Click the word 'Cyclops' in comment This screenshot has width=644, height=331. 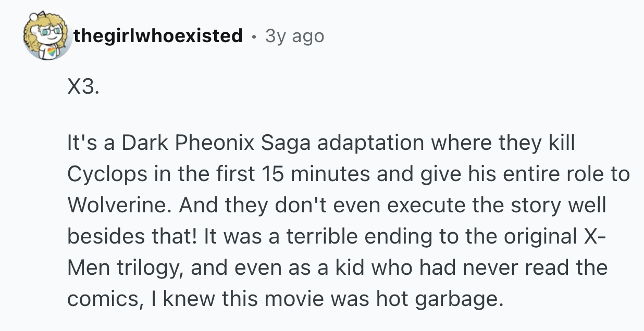coord(105,174)
